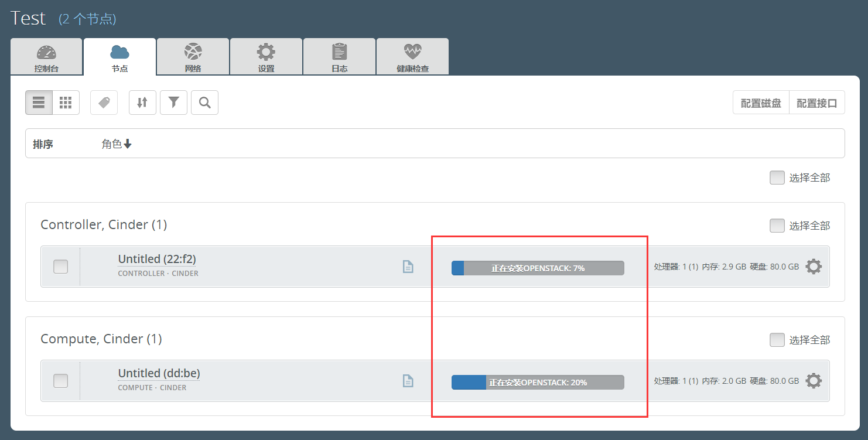Collapse the Compute, Cinder (1) group

coord(100,339)
